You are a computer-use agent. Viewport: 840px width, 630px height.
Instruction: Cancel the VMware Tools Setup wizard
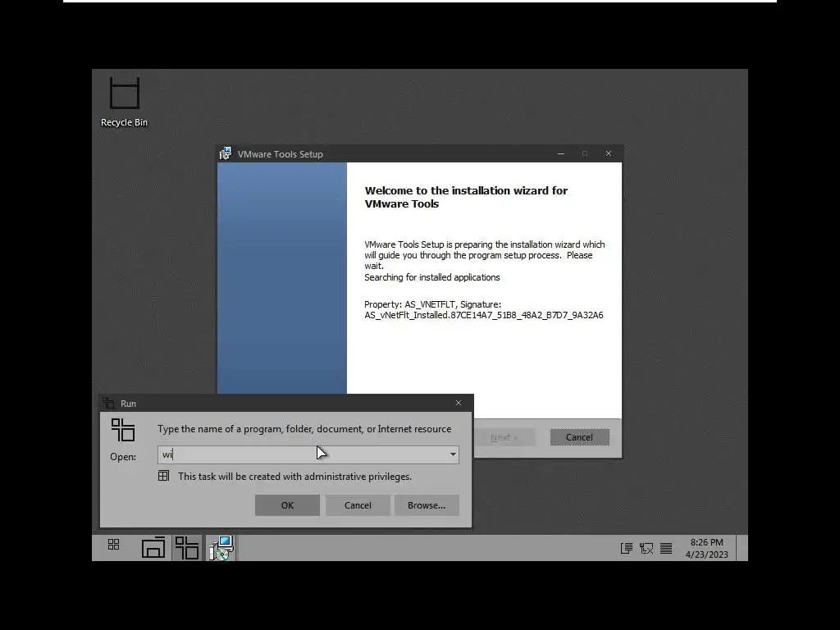(x=579, y=437)
